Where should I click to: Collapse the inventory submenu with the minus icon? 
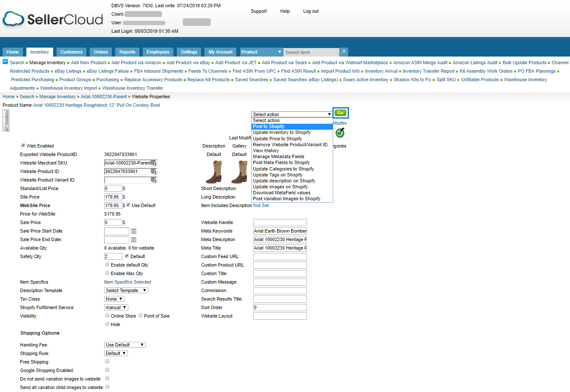(x=6, y=62)
